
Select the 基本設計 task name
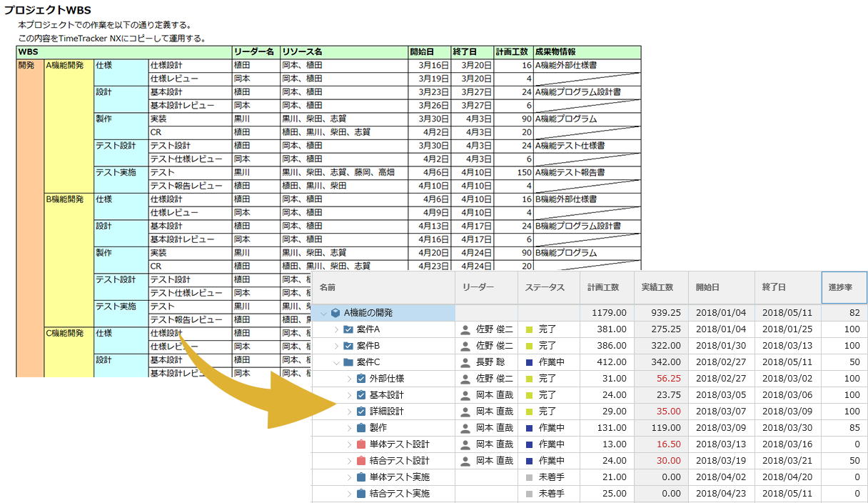click(x=386, y=395)
